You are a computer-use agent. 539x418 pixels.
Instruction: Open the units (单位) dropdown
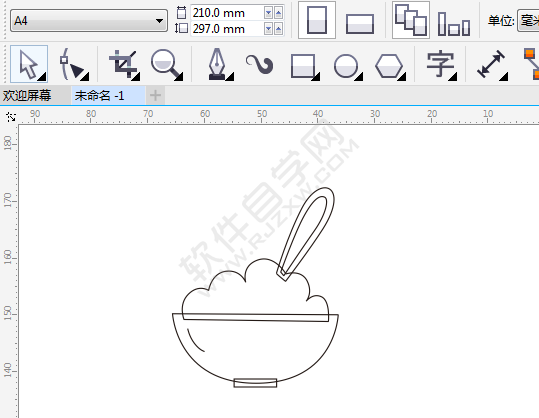point(528,21)
